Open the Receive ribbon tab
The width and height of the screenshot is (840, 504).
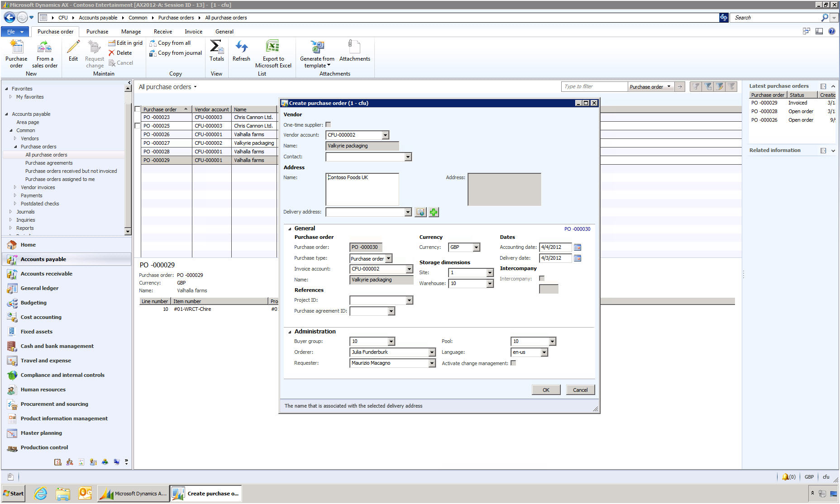(x=162, y=32)
